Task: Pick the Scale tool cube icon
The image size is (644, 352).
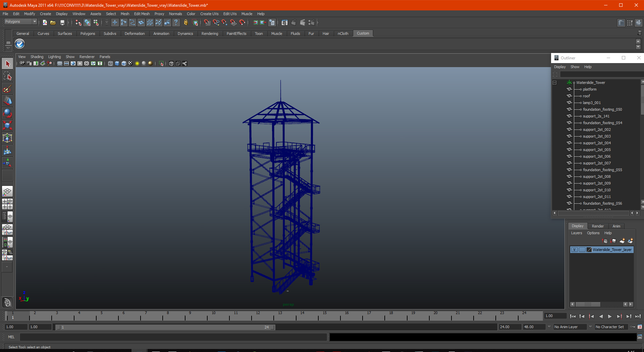Action: (7, 125)
